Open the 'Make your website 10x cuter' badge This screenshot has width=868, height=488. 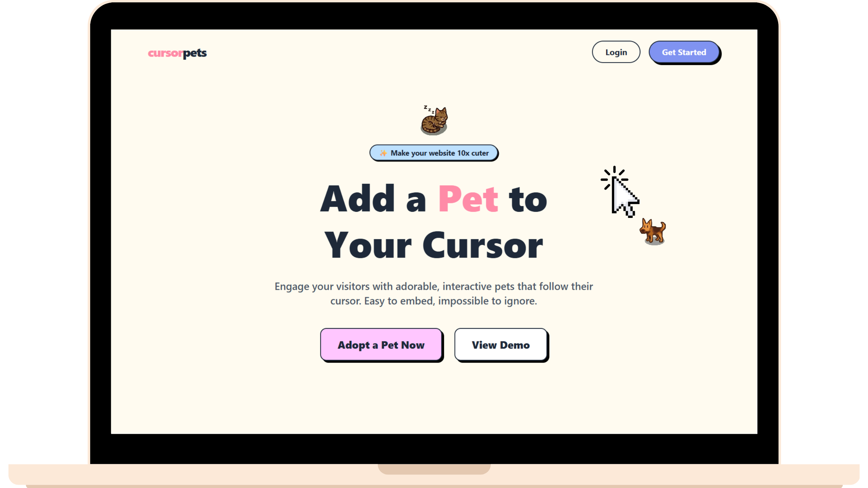[x=434, y=153]
